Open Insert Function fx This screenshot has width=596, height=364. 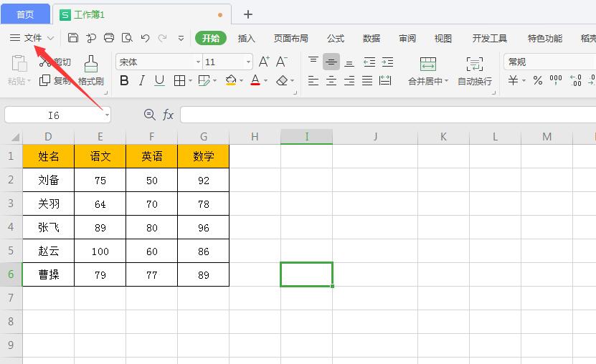point(168,114)
